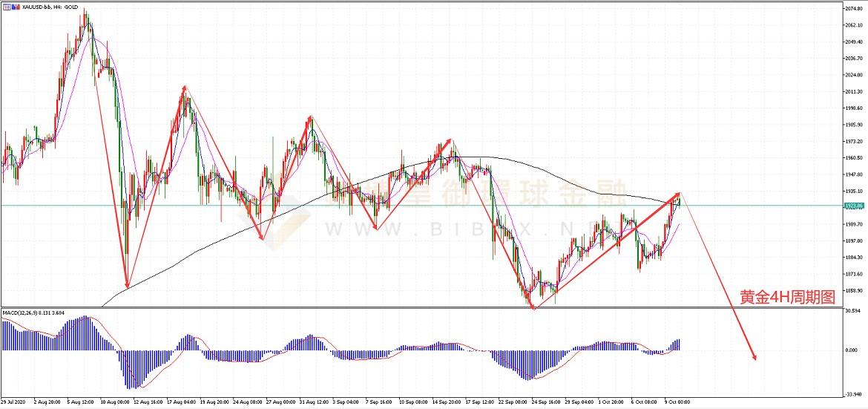Viewport: 868px width, 409px height.
Task: Click the -33.940 value on the MACD scale
Action: 852,394
